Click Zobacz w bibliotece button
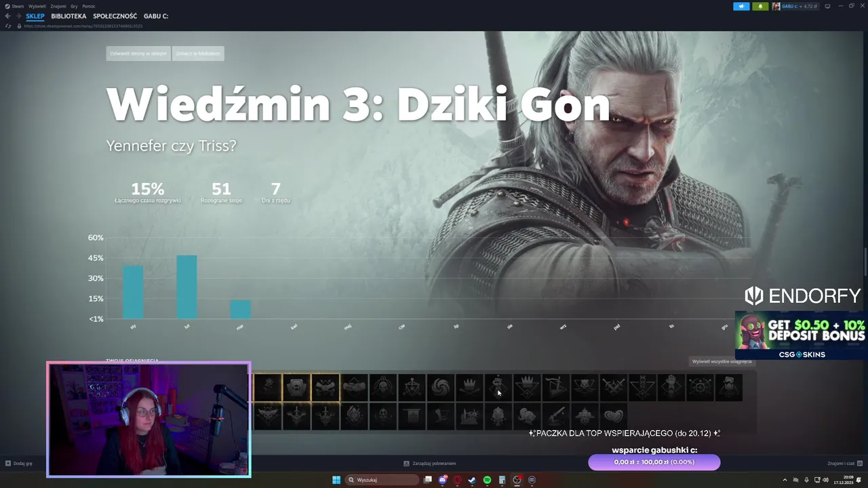Viewport: 868px width, 488px height. point(198,54)
